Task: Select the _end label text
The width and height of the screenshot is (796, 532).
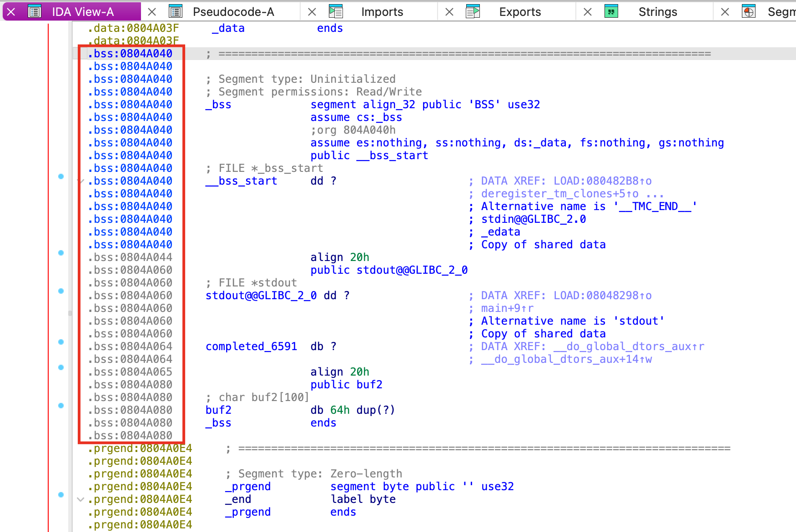Action: [238, 499]
